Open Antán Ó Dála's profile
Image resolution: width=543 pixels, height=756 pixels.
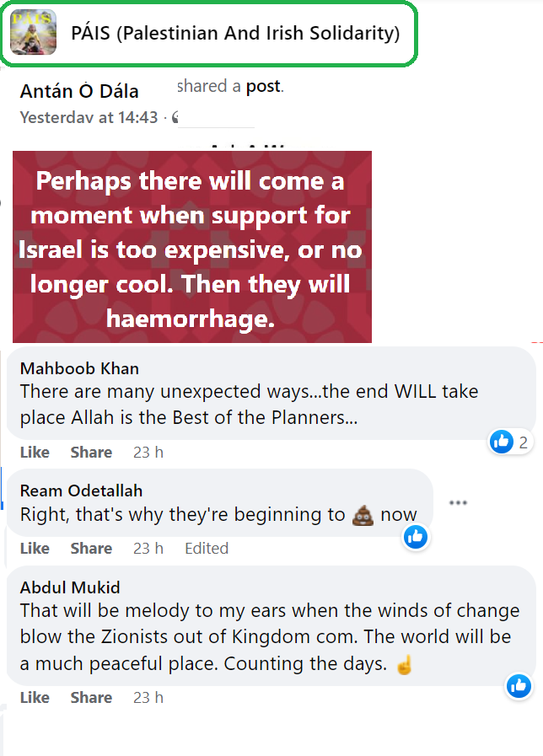[x=79, y=91]
